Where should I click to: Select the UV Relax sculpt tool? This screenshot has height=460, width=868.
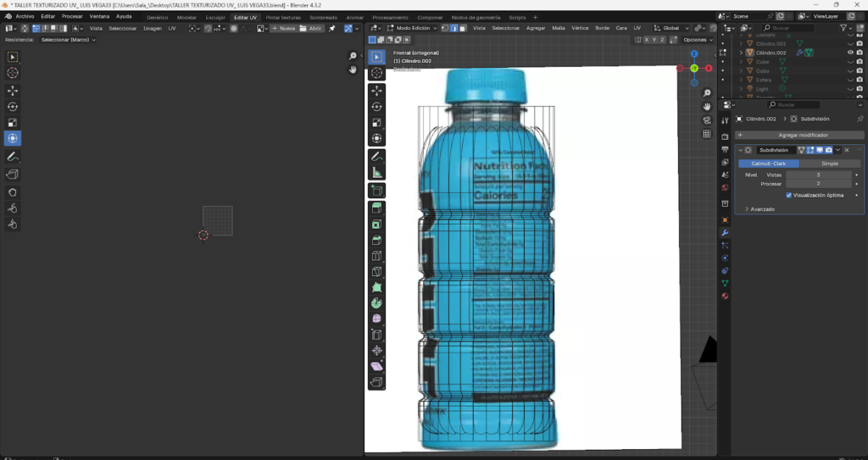(x=12, y=208)
